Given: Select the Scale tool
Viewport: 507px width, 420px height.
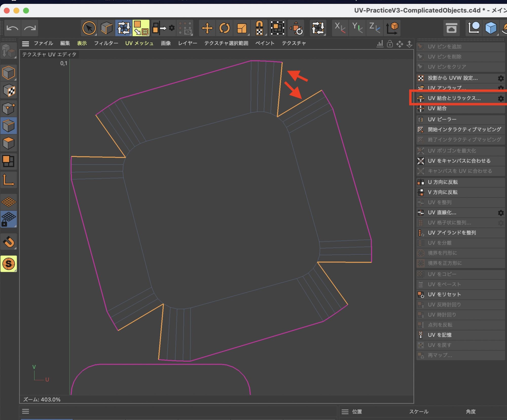Looking at the screenshot, I should pos(242,28).
